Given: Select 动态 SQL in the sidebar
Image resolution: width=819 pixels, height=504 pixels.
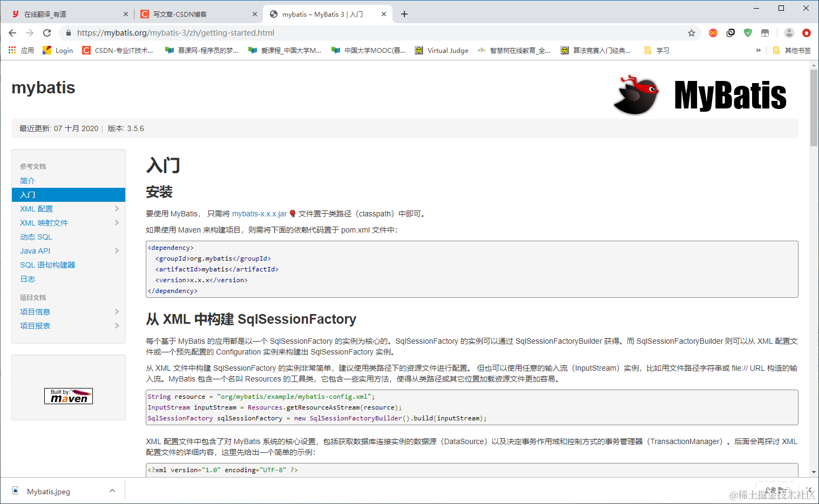Looking at the screenshot, I should click(x=36, y=236).
